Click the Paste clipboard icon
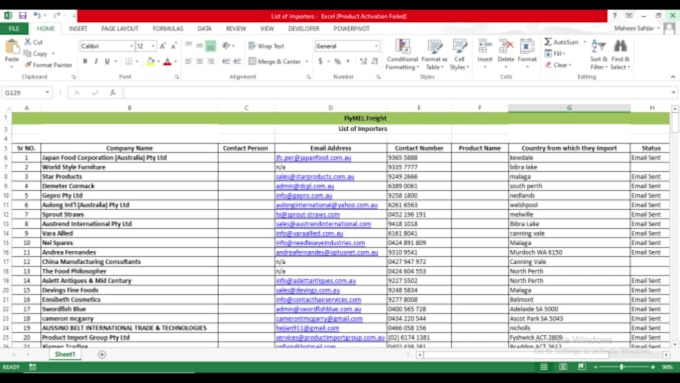The image size is (680, 383). [x=12, y=47]
